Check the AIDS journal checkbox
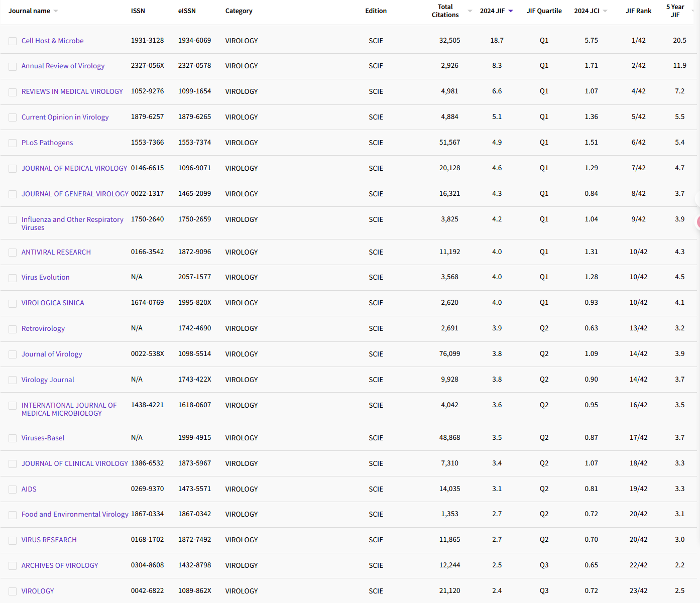Viewport: 700px width, 603px height. 13,490
